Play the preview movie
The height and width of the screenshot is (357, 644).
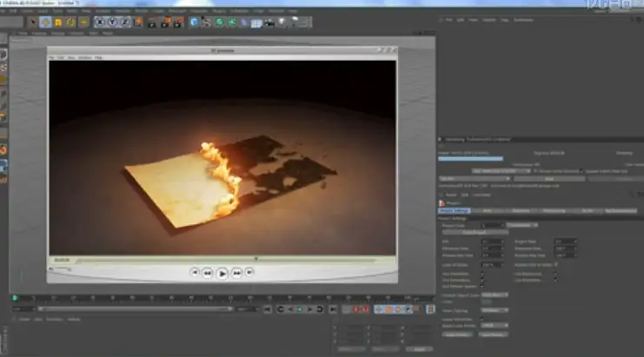coord(222,274)
